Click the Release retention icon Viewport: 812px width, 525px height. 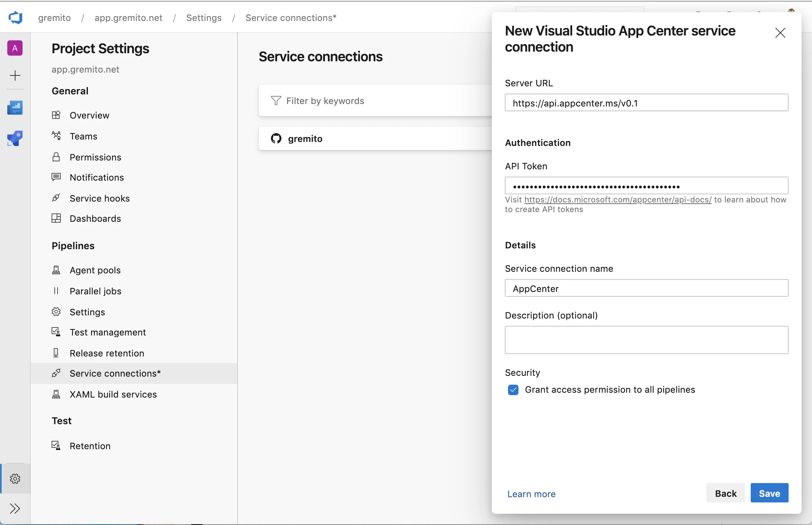(x=56, y=353)
